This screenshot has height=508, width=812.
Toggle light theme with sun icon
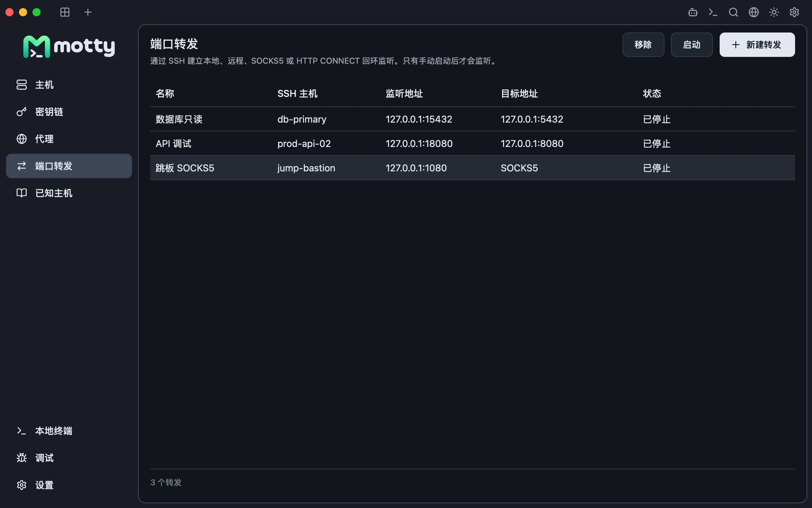(774, 12)
